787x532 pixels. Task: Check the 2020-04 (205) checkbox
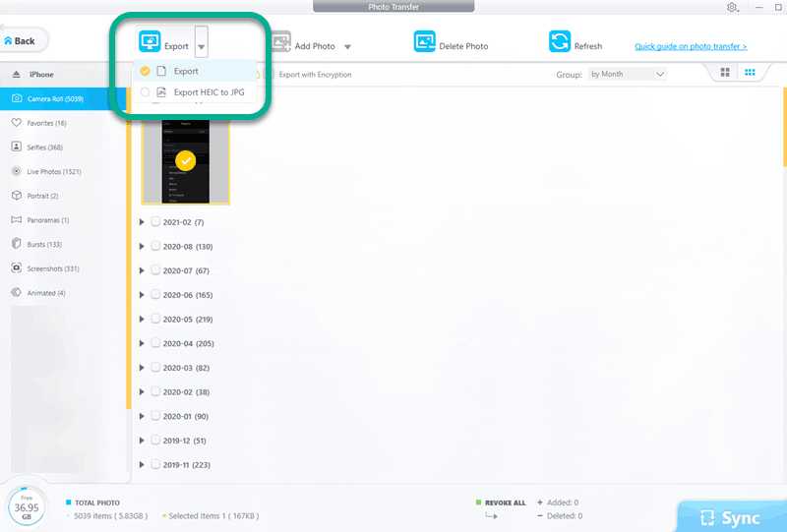click(155, 343)
